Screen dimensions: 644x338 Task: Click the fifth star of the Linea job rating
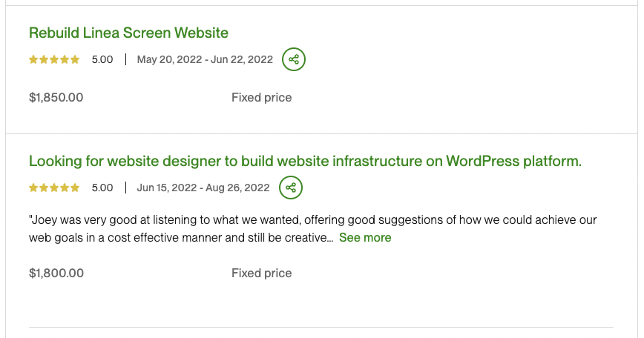pyautogui.click(x=75, y=60)
